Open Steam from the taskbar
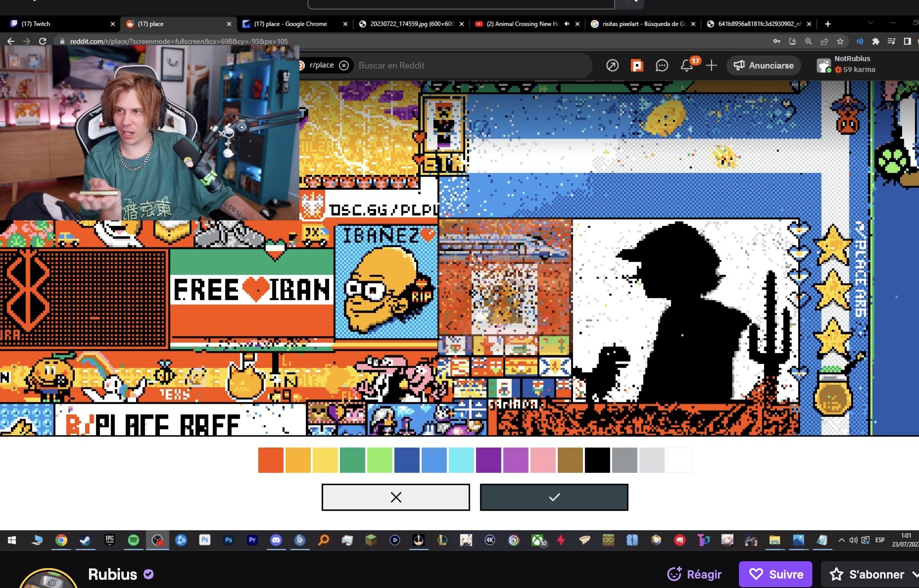This screenshot has width=919, height=588. [x=85, y=540]
